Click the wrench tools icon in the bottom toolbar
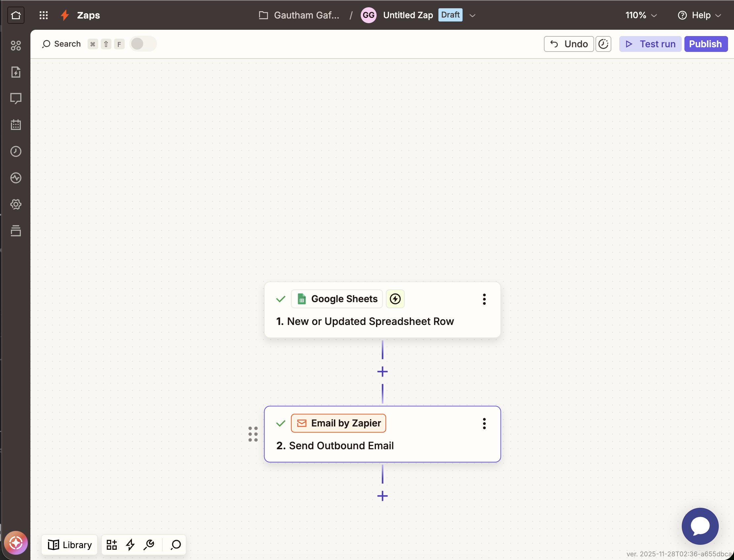Image resolution: width=734 pixels, height=560 pixels. tap(149, 545)
